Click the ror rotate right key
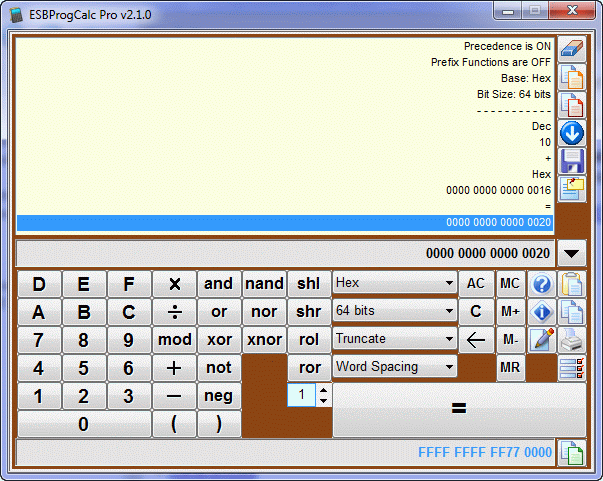Viewport: 603px width, 481px height. coord(309,368)
